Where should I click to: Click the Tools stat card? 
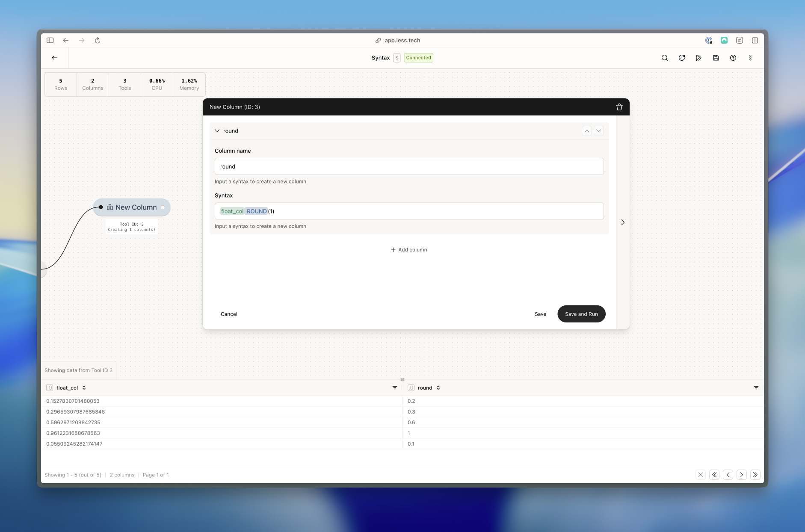[125, 84]
